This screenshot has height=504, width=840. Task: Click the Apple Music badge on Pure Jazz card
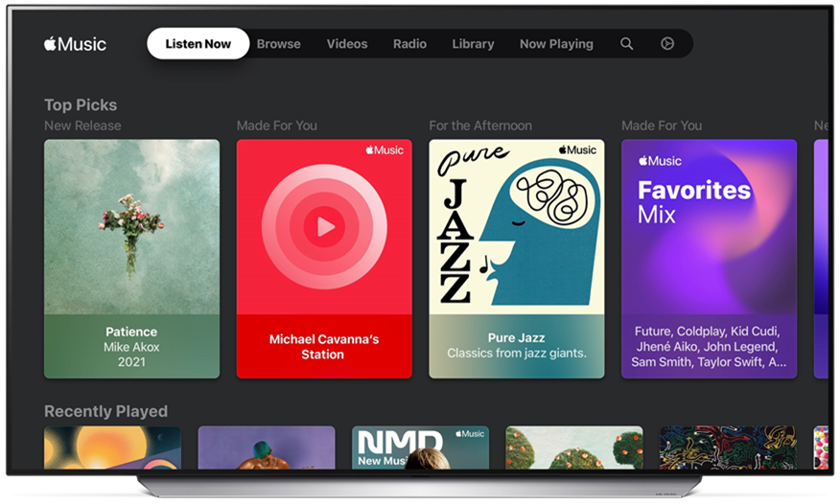click(x=577, y=150)
